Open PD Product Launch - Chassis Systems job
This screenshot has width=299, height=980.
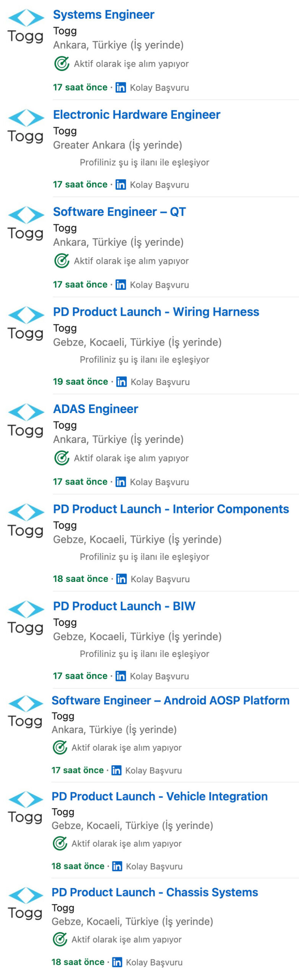pos(155,892)
